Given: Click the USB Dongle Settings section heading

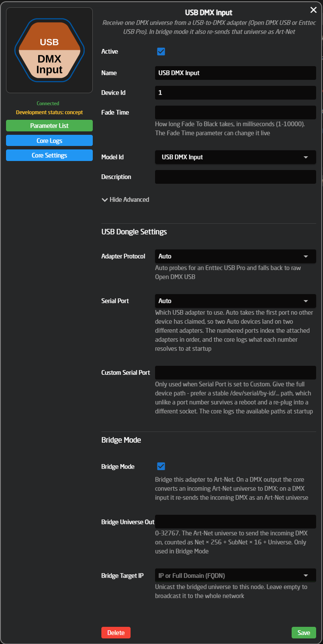Looking at the screenshot, I should (x=134, y=232).
